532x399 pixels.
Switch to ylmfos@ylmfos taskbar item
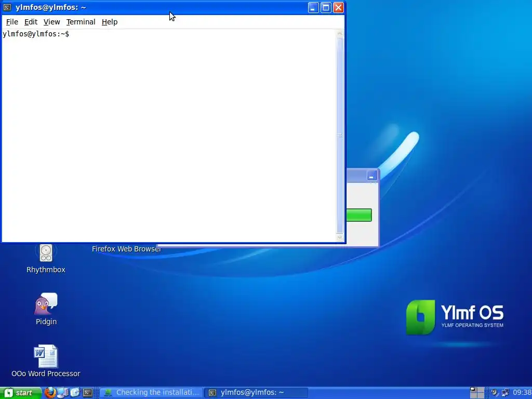tap(257, 393)
